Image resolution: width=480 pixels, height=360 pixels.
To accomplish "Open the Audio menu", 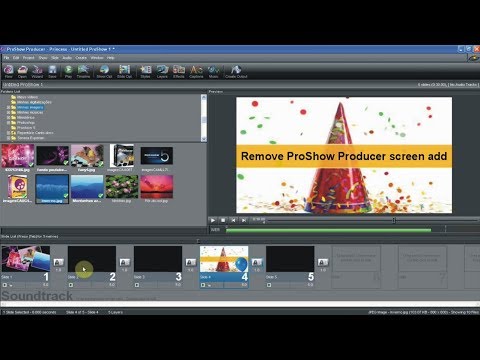I will click(67, 58).
